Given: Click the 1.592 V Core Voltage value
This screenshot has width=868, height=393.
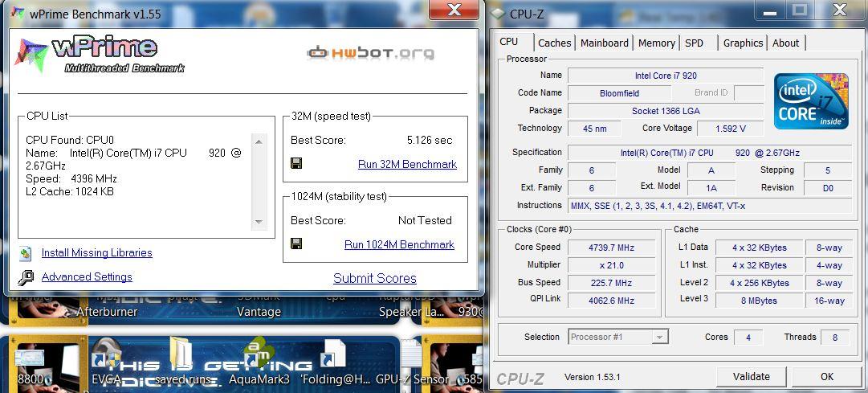Looking at the screenshot, I should pyautogui.click(x=730, y=129).
